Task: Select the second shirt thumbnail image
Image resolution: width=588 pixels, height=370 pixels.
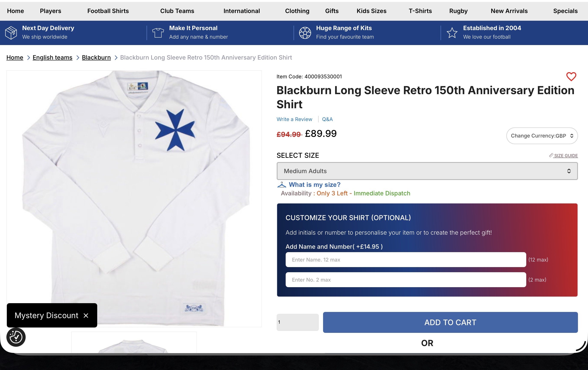Action: [134, 343]
